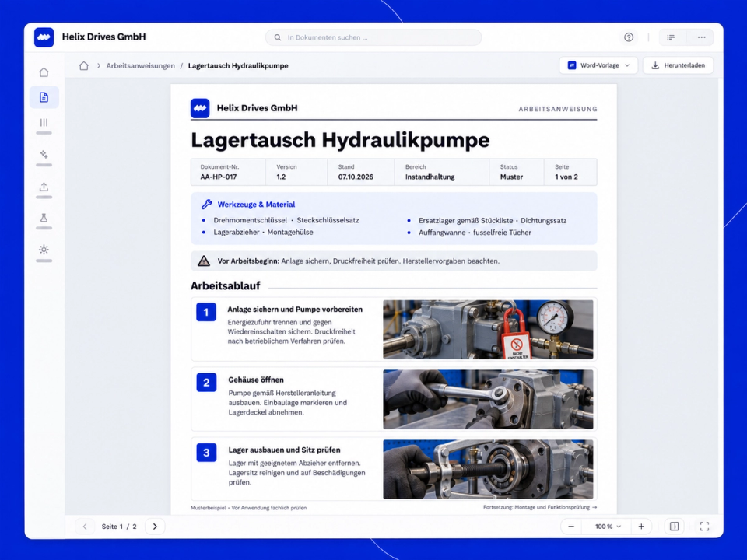Image resolution: width=747 pixels, height=560 pixels.
Task: Open the 100 % zoom level dropdown
Action: (x=606, y=527)
